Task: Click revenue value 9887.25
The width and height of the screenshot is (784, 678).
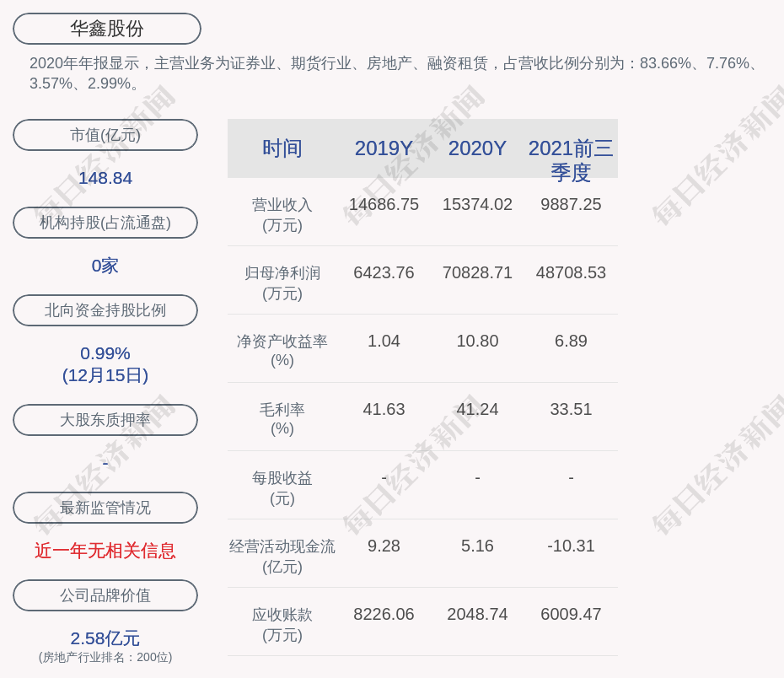Action: pyautogui.click(x=571, y=205)
